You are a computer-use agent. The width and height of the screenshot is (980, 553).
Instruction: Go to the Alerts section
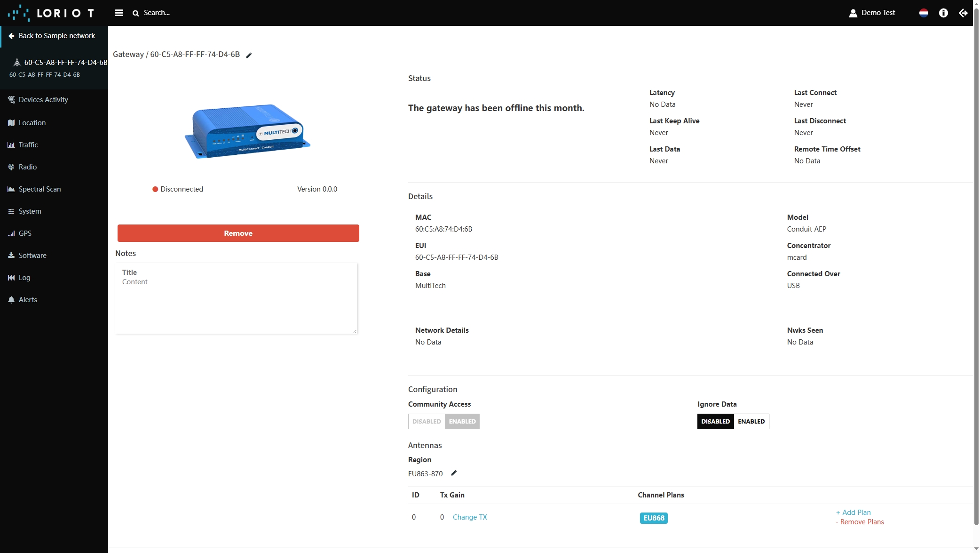[x=28, y=300]
